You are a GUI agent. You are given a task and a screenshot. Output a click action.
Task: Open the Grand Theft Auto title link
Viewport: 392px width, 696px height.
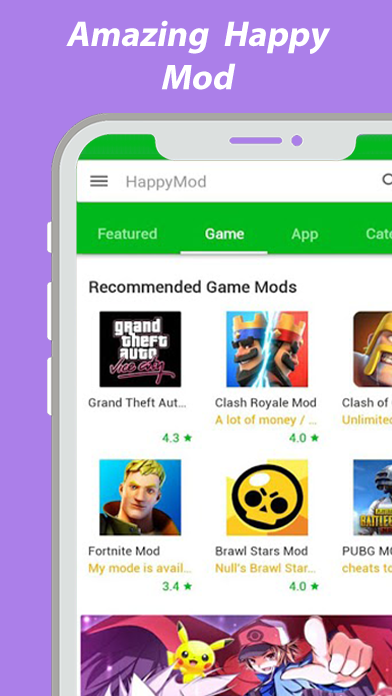(x=137, y=403)
